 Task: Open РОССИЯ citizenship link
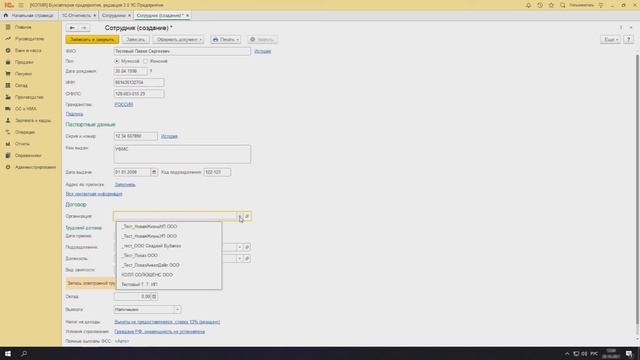pyautogui.click(x=124, y=104)
